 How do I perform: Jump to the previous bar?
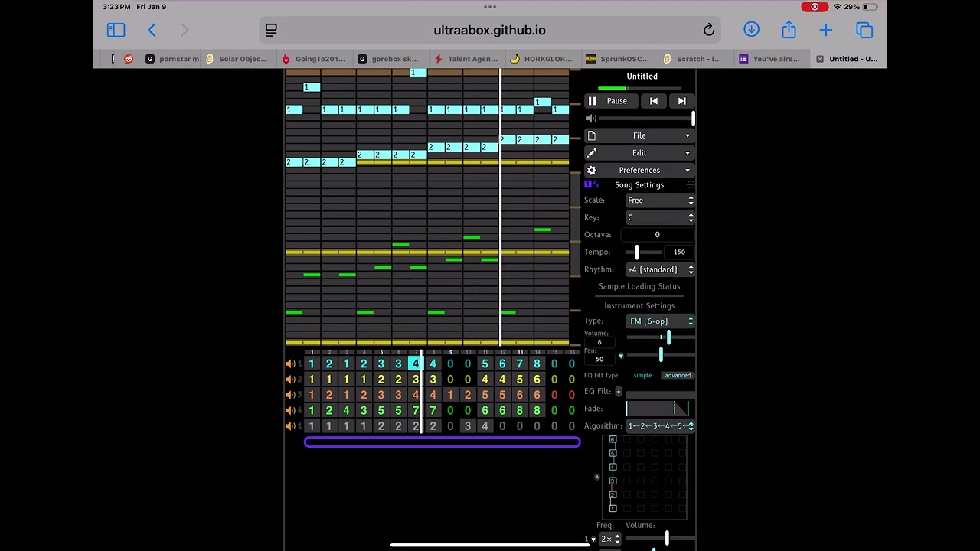(x=654, y=101)
